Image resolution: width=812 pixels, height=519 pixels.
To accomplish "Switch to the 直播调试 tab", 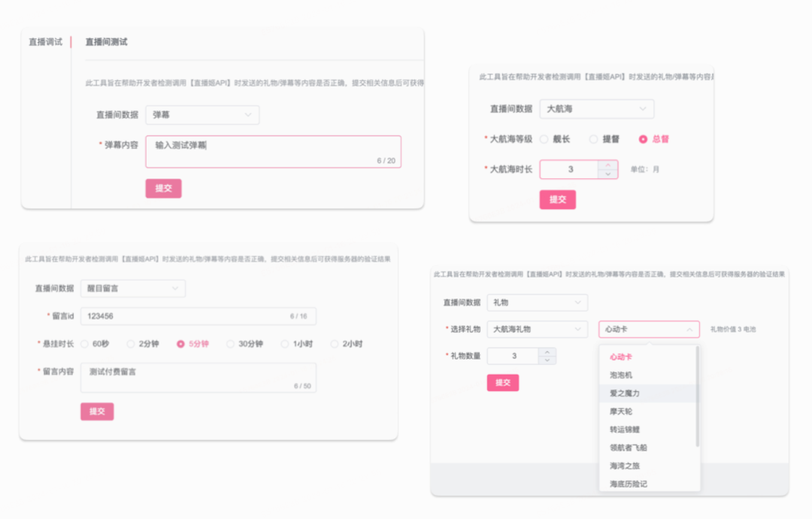I will click(x=46, y=42).
